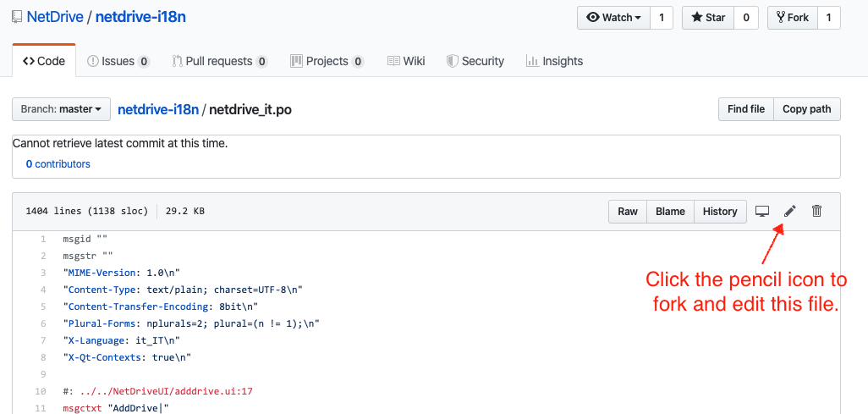Click the repository book icon
Viewport: 868px width, 414px height.
(17, 17)
